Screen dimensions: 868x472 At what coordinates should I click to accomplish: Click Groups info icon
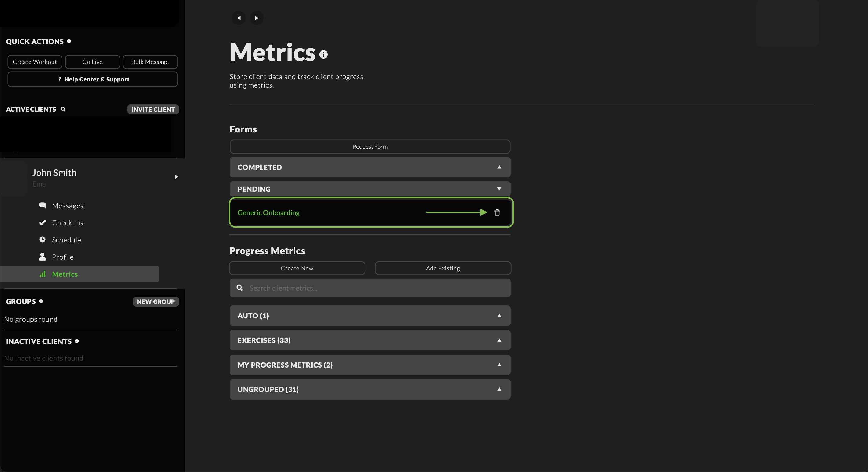click(x=41, y=301)
